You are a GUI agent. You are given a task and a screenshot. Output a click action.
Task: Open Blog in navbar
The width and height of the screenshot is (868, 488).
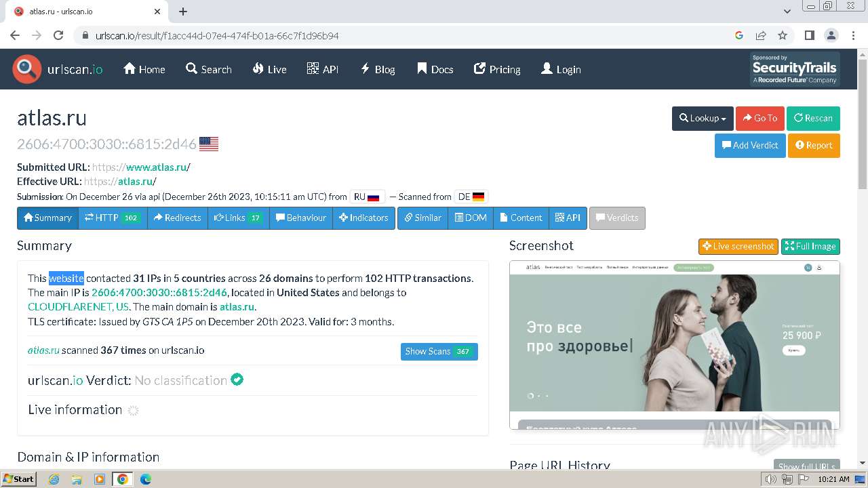(x=378, y=69)
